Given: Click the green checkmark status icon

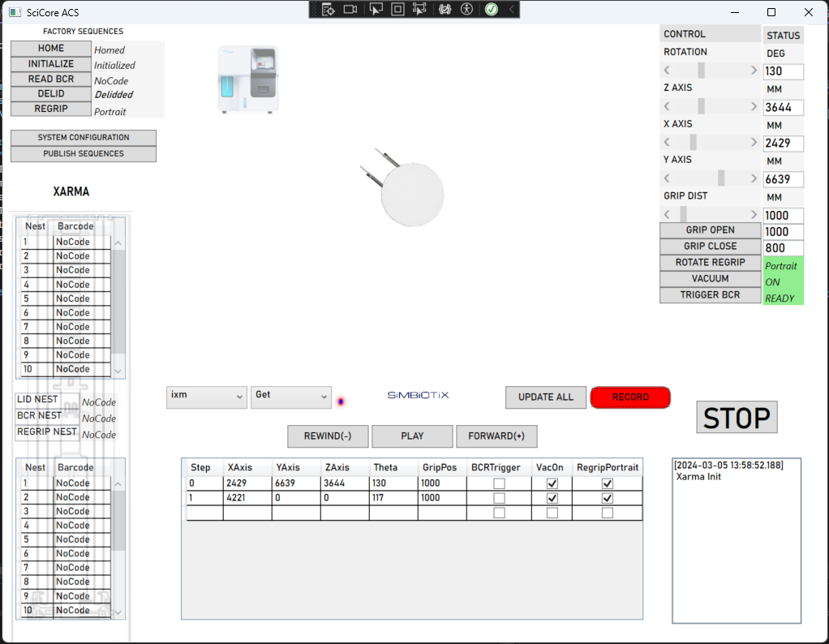Looking at the screenshot, I should pos(492,10).
